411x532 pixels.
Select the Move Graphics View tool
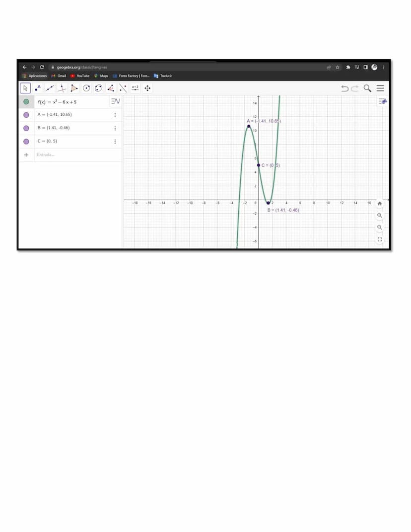coord(147,88)
